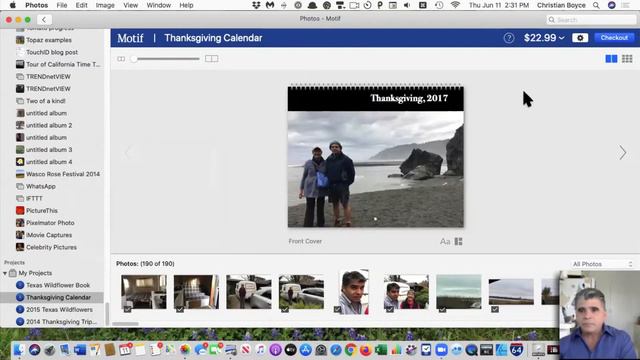Expand the $22.99 price dropdown
Screen dimensions: 640x360
pos(544,38)
